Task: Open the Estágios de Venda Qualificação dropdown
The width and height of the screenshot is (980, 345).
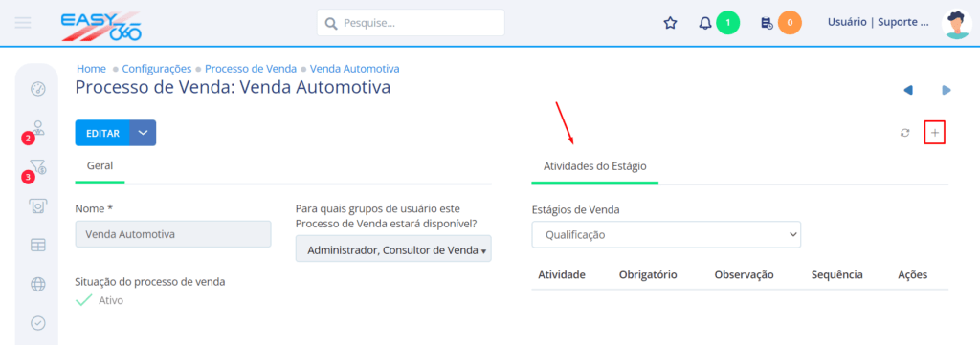Action: (666, 235)
